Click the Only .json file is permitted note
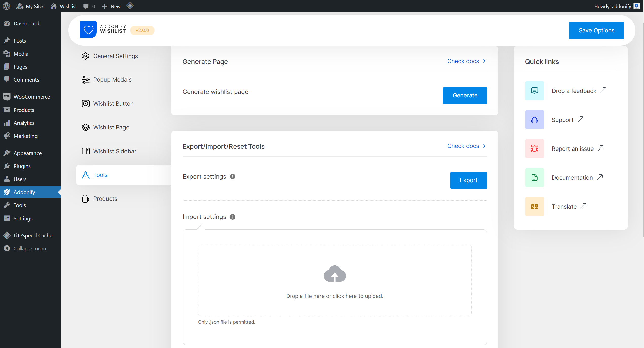Screen dimensions: 644x348 [226, 322]
